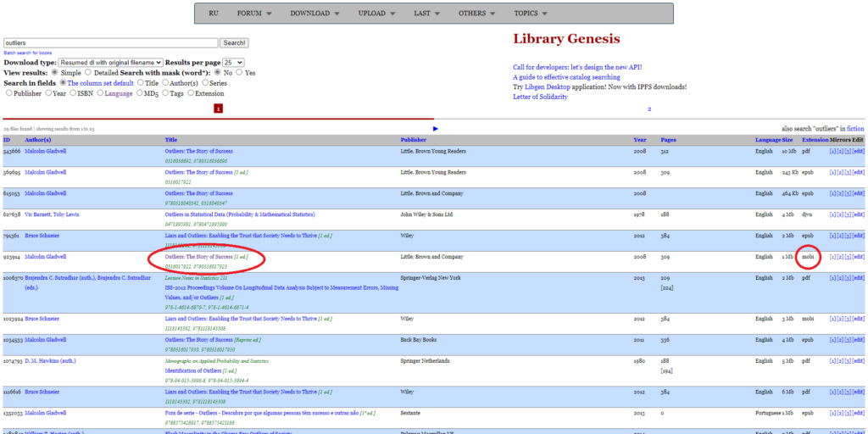Edit the entry in row 1116616

858,392
